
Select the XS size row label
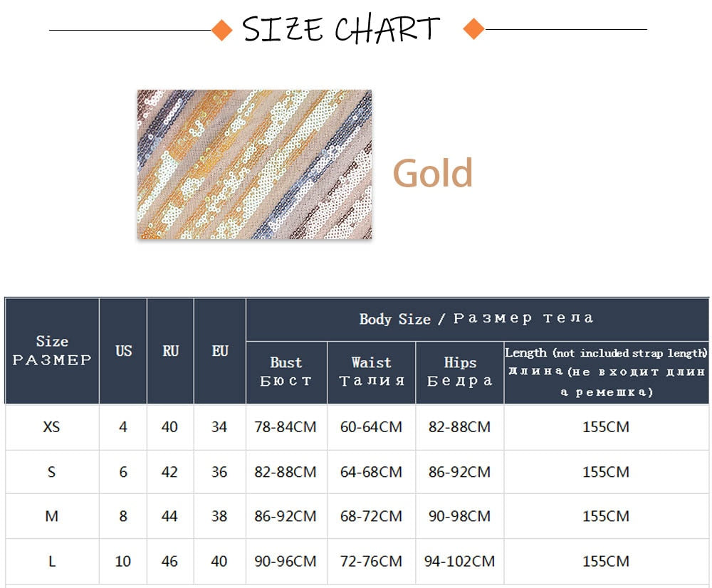pyautogui.click(x=52, y=427)
